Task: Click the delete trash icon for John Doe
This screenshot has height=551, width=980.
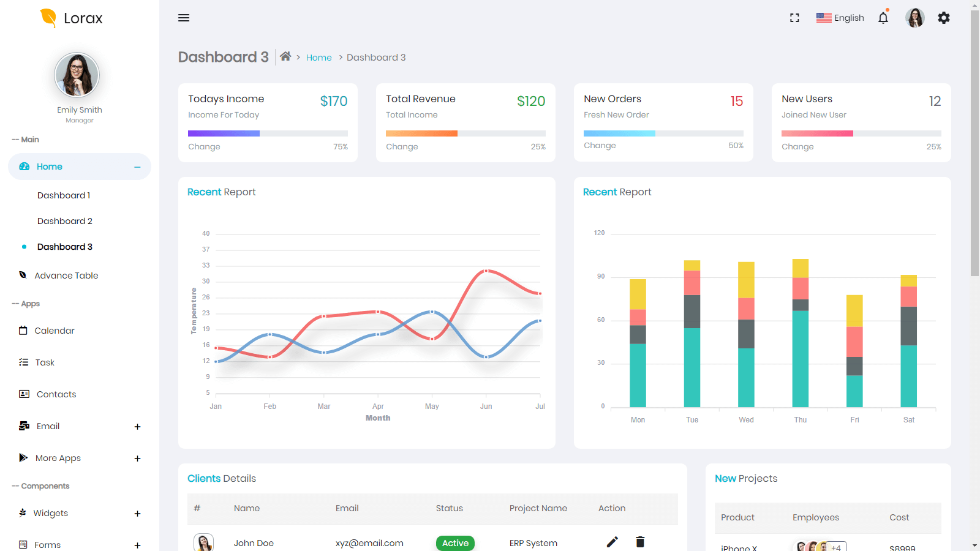Action: click(x=639, y=542)
